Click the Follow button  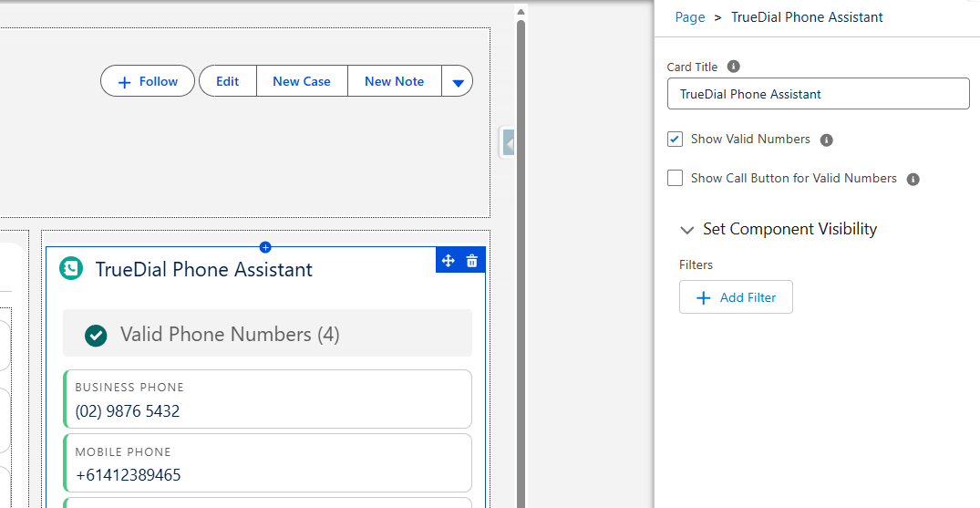pos(148,81)
